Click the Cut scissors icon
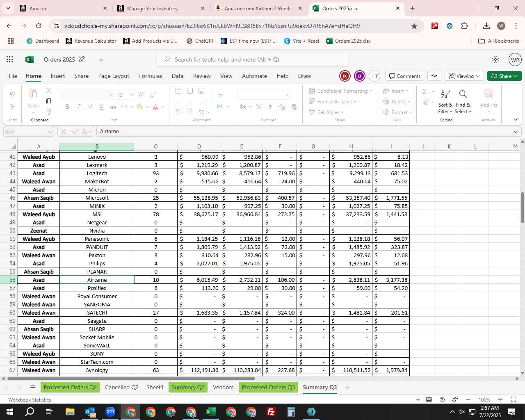This screenshot has height=420, width=525. click(49, 91)
